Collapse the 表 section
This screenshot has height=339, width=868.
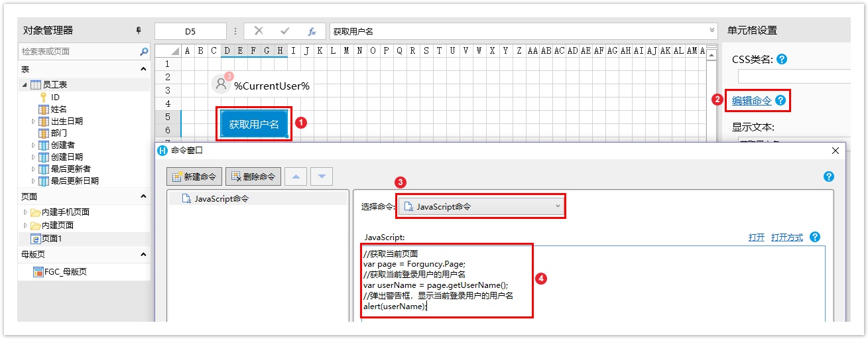click(143, 69)
